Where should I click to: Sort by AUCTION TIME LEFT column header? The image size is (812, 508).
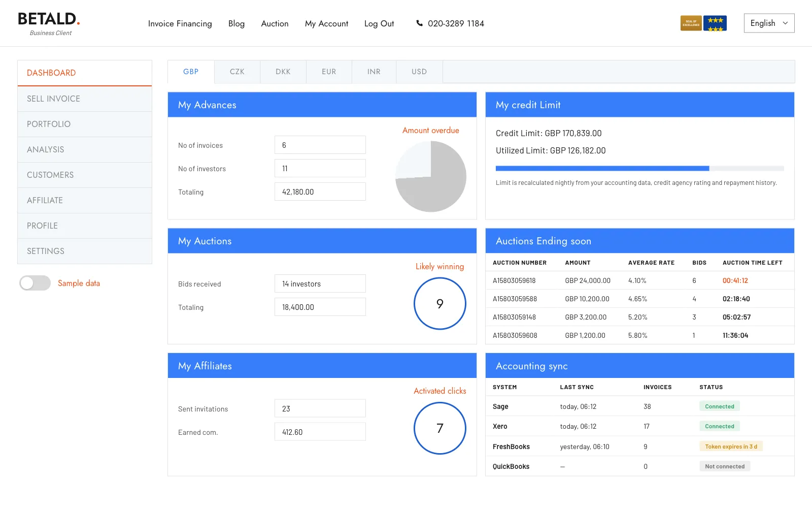coord(753,263)
